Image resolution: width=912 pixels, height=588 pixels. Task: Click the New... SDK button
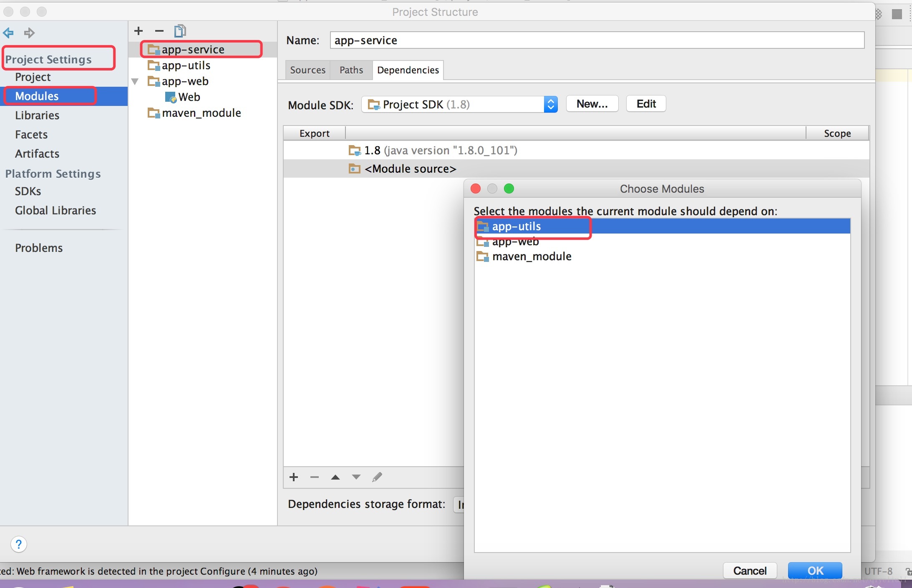[x=592, y=104]
